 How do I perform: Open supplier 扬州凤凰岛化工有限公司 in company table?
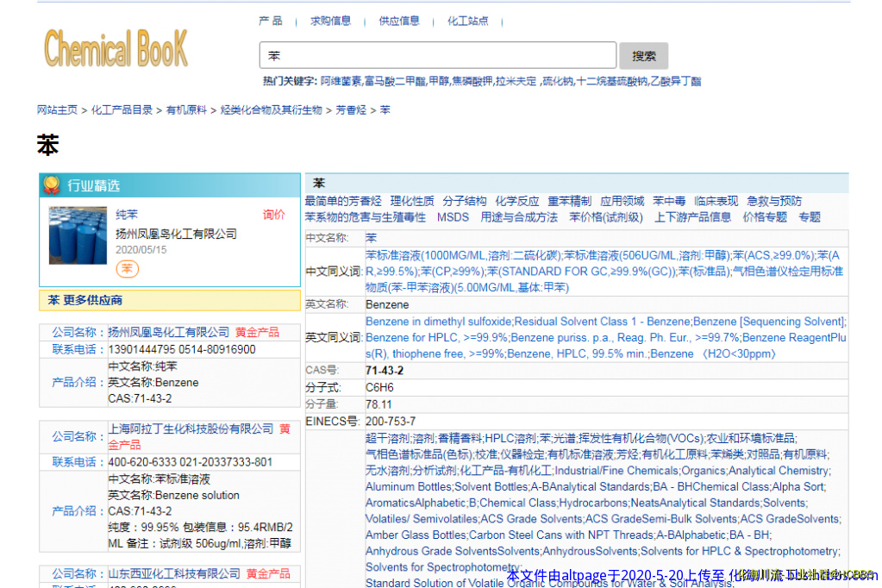[x=169, y=332]
